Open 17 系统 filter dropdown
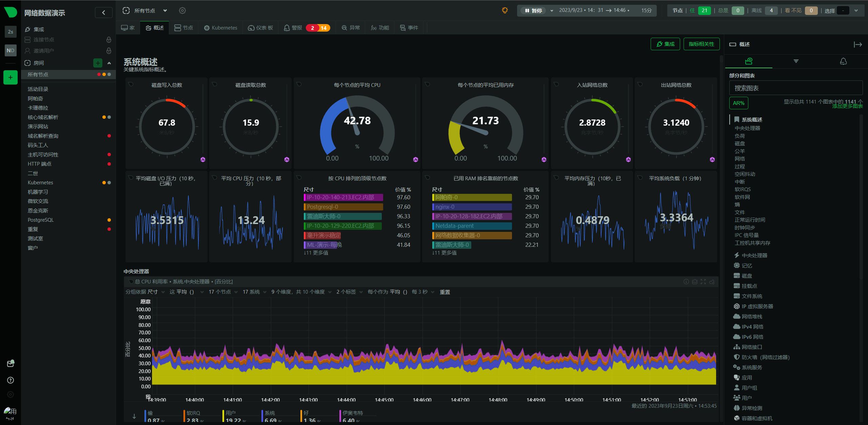The height and width of the screenshot is (425, 868). click(255, 292)
